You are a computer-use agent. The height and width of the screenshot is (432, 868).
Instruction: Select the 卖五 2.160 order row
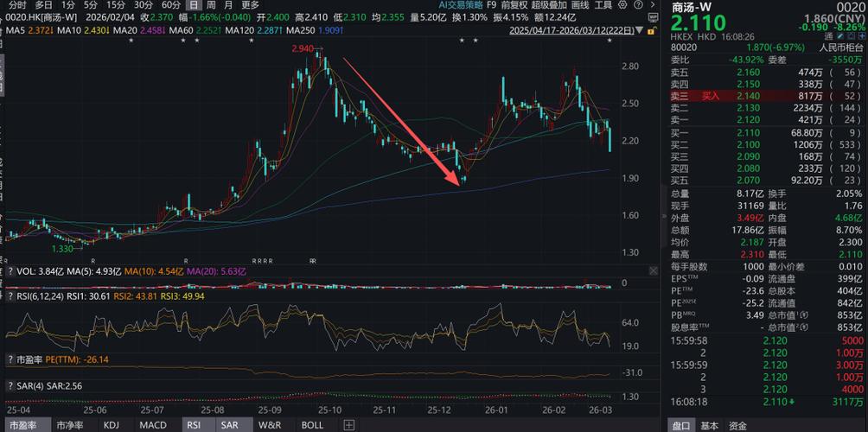(x=767, y=72)
